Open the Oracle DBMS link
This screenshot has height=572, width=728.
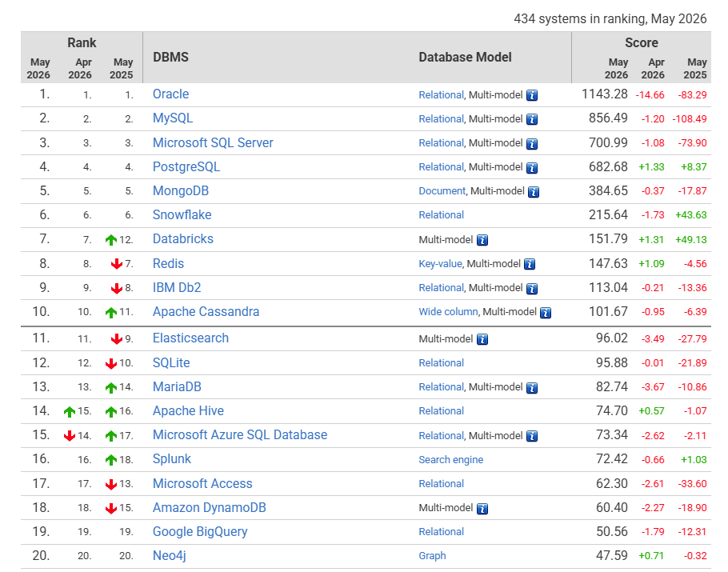(171, 94)
